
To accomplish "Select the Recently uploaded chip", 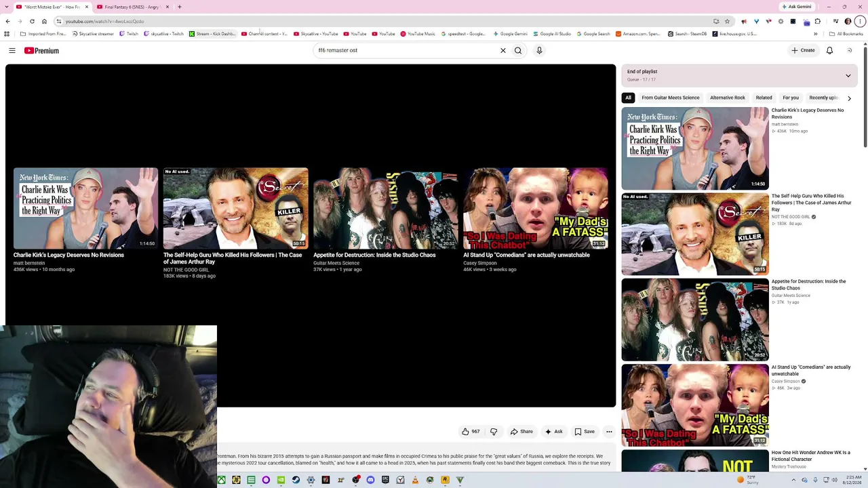I will pos(824,98).
